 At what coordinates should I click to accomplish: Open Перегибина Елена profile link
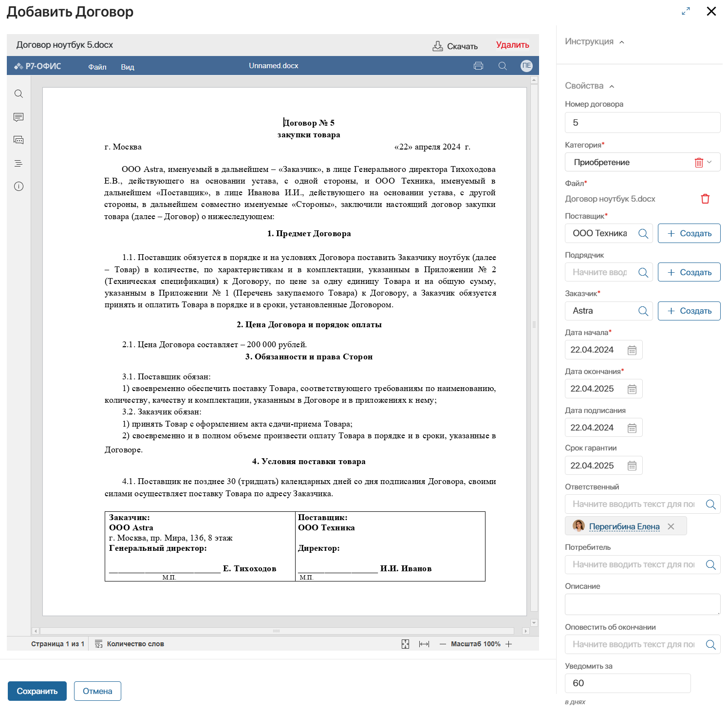(624, 526)
